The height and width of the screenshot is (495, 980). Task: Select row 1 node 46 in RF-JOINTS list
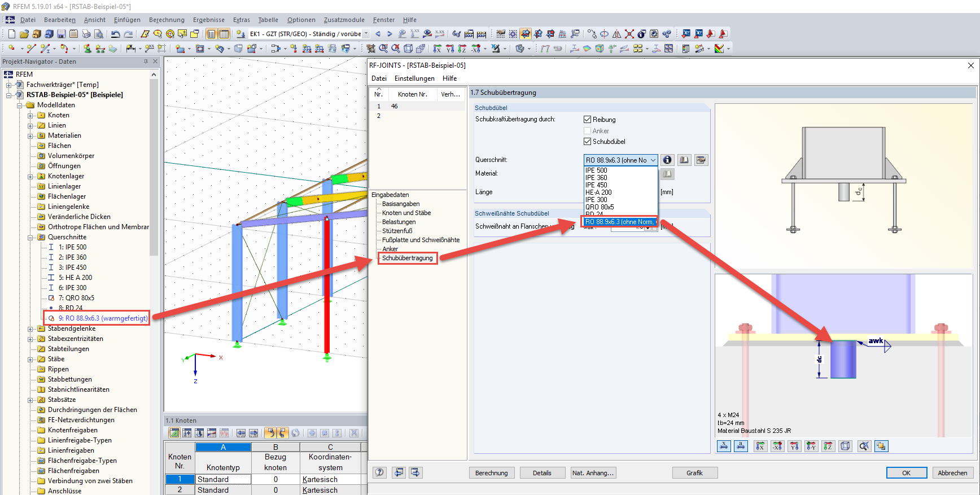tap(418, 106)
